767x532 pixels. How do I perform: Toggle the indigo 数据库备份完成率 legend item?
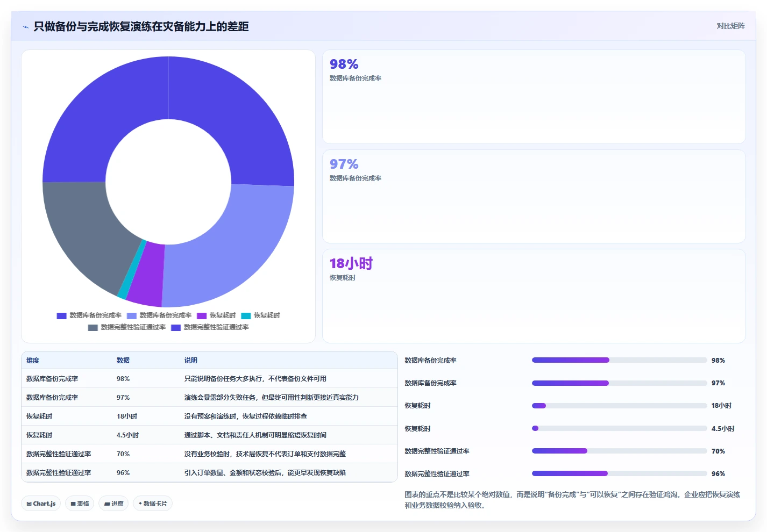pyautogui.click(x=89, y=315)
